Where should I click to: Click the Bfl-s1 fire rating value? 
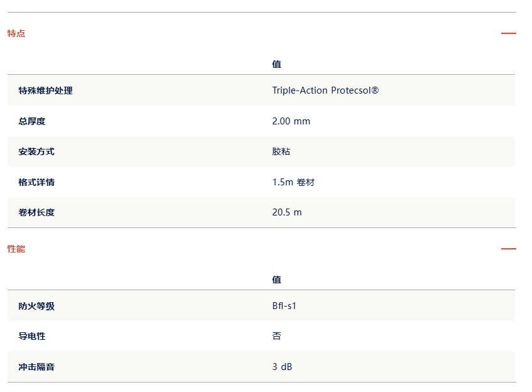click(285, 306)
